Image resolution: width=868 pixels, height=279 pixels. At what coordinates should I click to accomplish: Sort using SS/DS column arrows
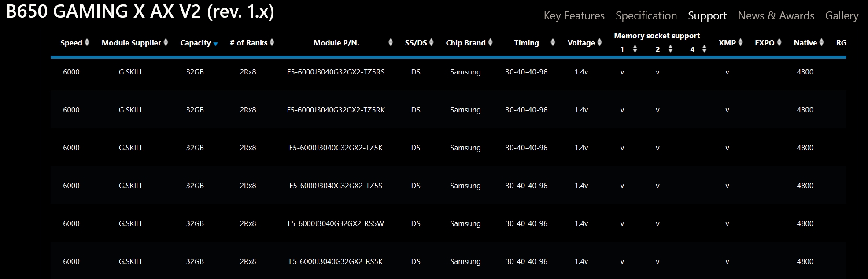(432, 42)
